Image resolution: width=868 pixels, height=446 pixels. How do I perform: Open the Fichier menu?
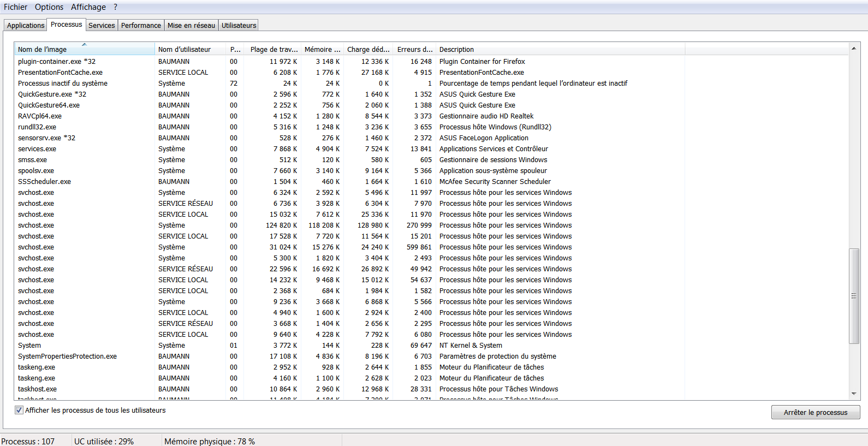tap(15, 7)
